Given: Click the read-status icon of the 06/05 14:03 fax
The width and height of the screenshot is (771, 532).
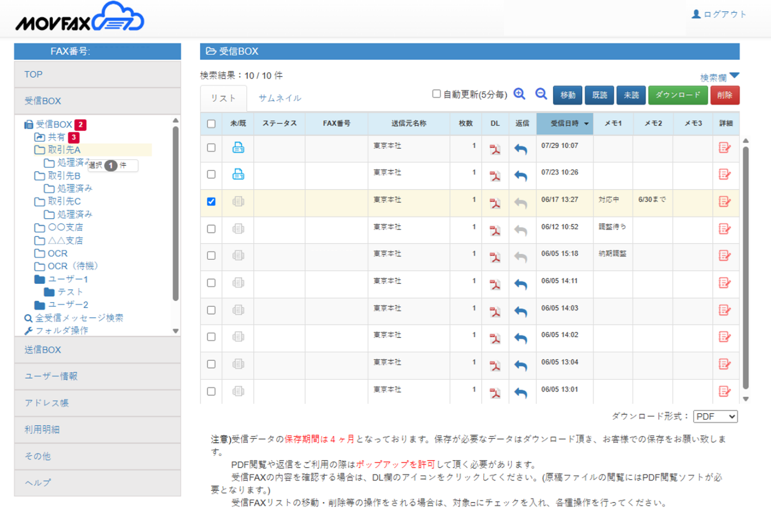Looking at the screenshot, I should point(238,310).
